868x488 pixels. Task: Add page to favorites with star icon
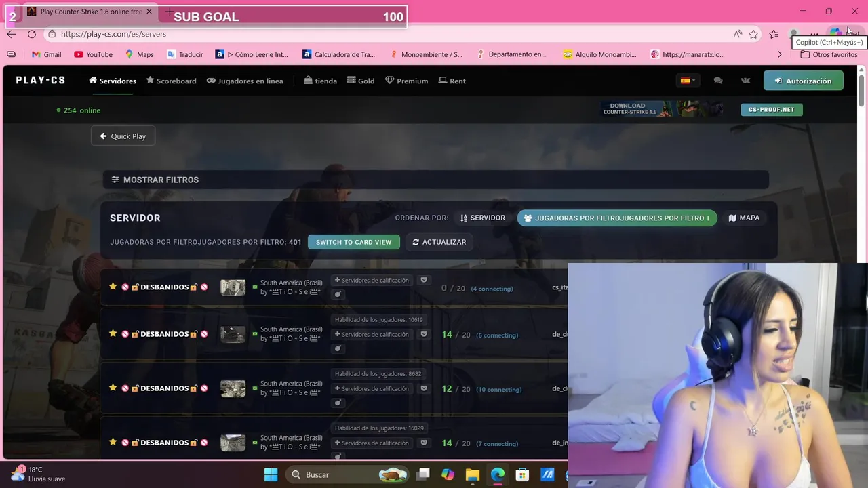[x=753, y=34]
